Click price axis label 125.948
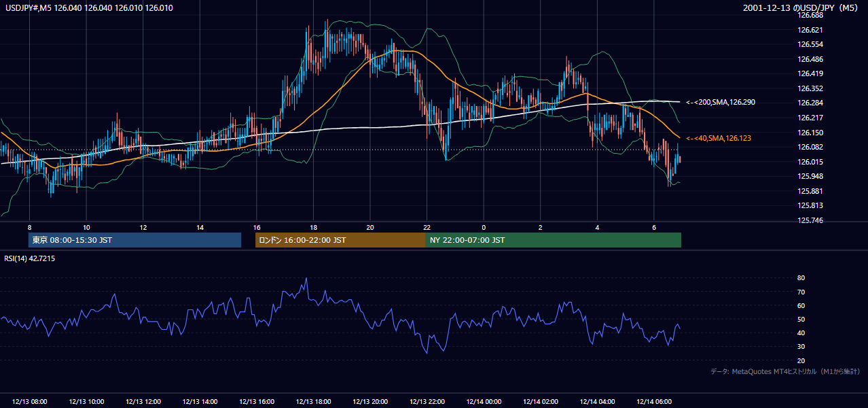Image resolution: width=868 pixels, height=408 pixels. (810, 176)
